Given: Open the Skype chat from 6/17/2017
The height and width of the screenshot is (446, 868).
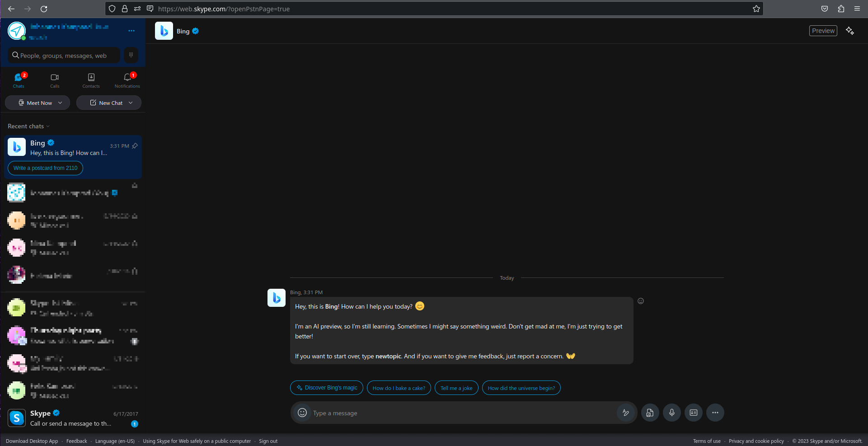Looking at the screenshot, I should pyautogui.click(x=73, y=418).
